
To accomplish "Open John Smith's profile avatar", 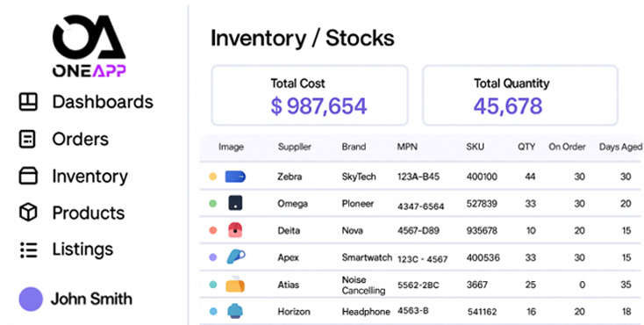I will (31, 299).
